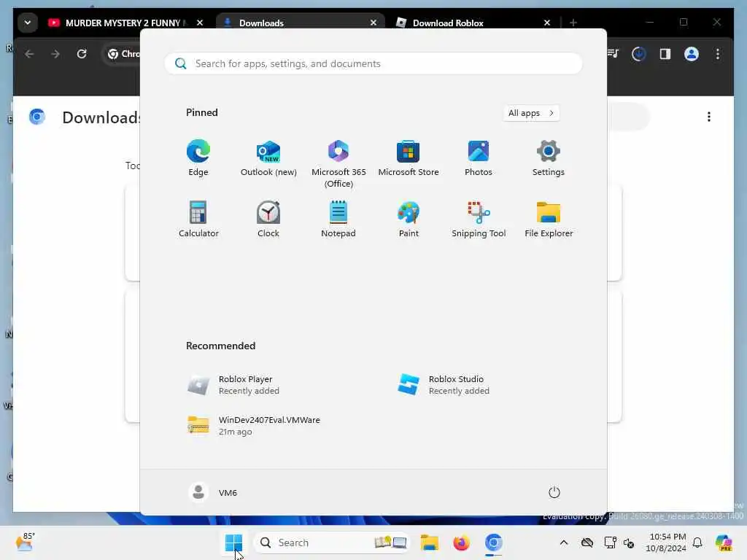Reload the browser page
This screenshot has width=747, height=560.
(82, 54)
